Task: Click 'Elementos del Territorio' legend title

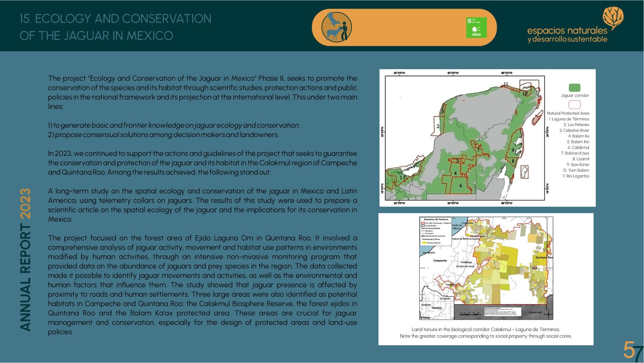Action: point(436,219)
